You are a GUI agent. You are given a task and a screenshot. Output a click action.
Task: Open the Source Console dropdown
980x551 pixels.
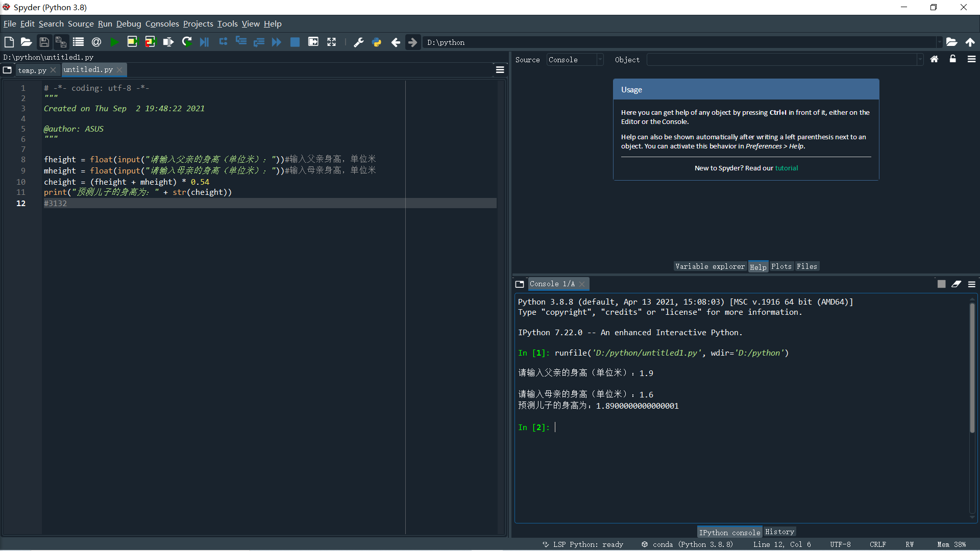point(575,60)
